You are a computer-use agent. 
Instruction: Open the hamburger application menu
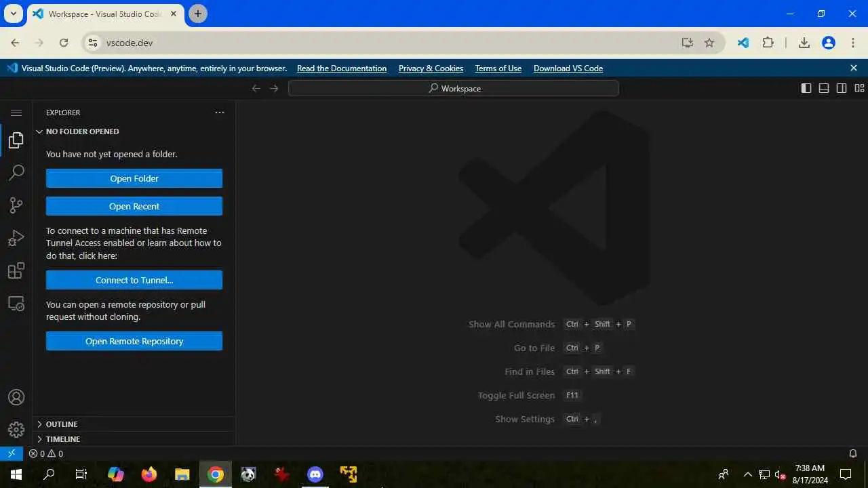[x=16, y=113]
